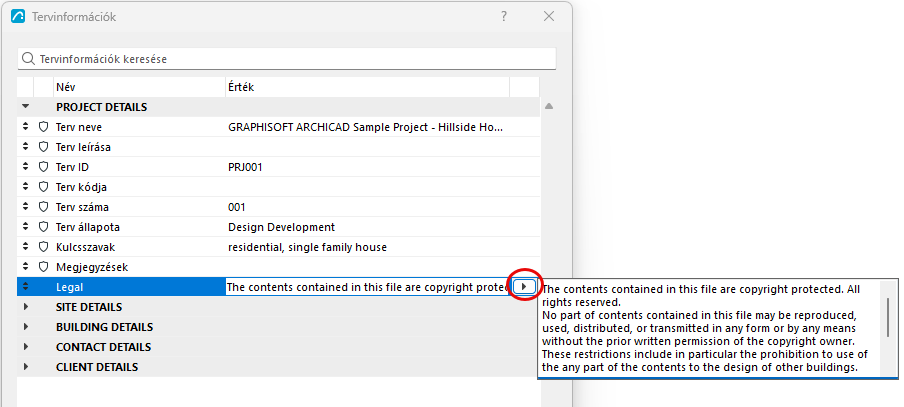Expand the CONTACT DETAILS group
This screenshot has width=904, height=407.
(25, 347)
